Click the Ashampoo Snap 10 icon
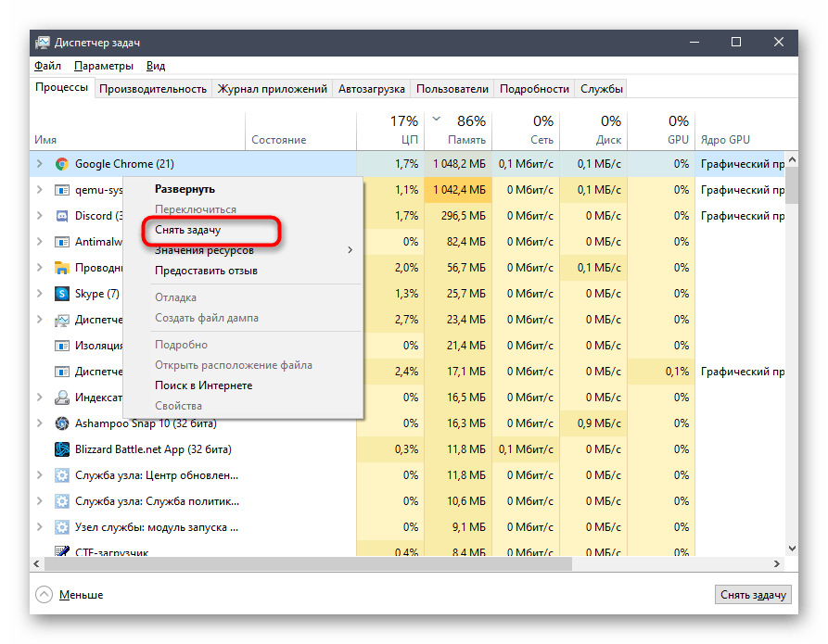The width and height of the screenshot is (828, 644). click(x=62, y=423)
